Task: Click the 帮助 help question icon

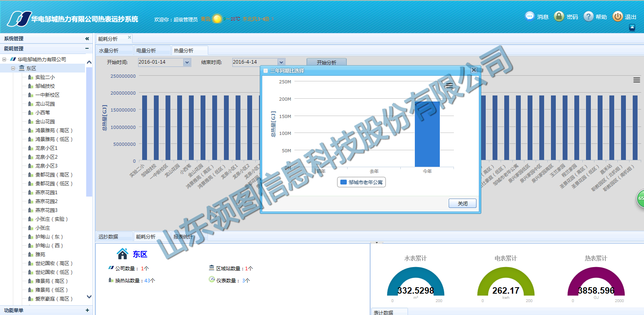Action: pos(588,16)
